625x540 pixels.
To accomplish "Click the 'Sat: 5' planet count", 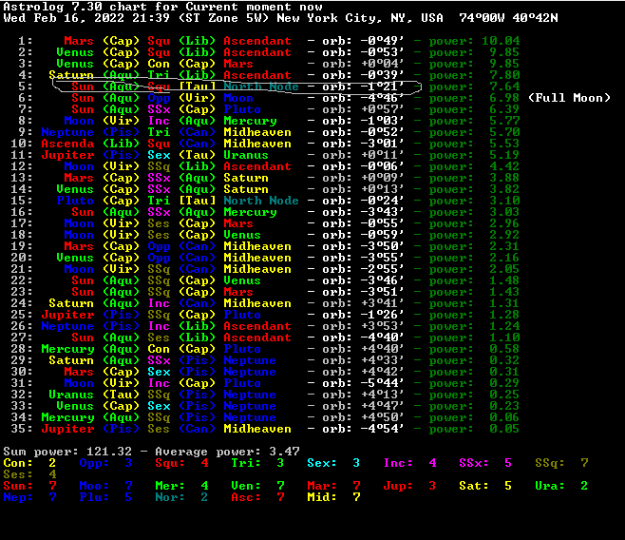I will coord(485,486).
